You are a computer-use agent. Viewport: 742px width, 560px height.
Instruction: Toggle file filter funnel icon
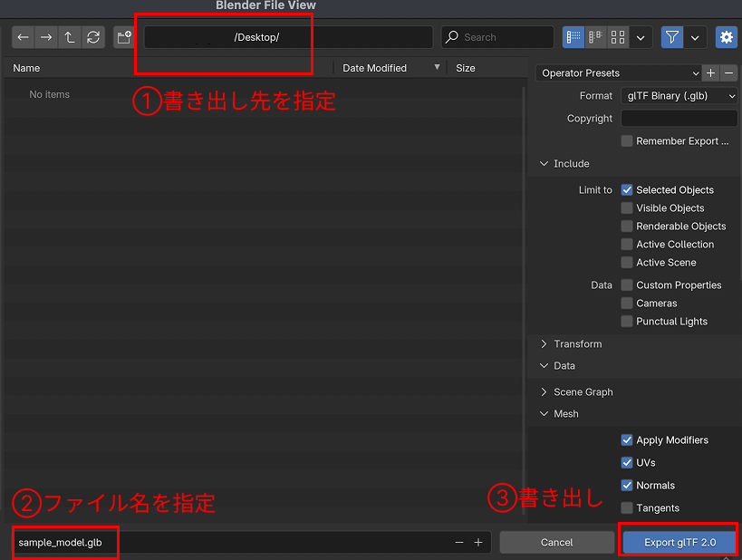click(x=671, y=37)
